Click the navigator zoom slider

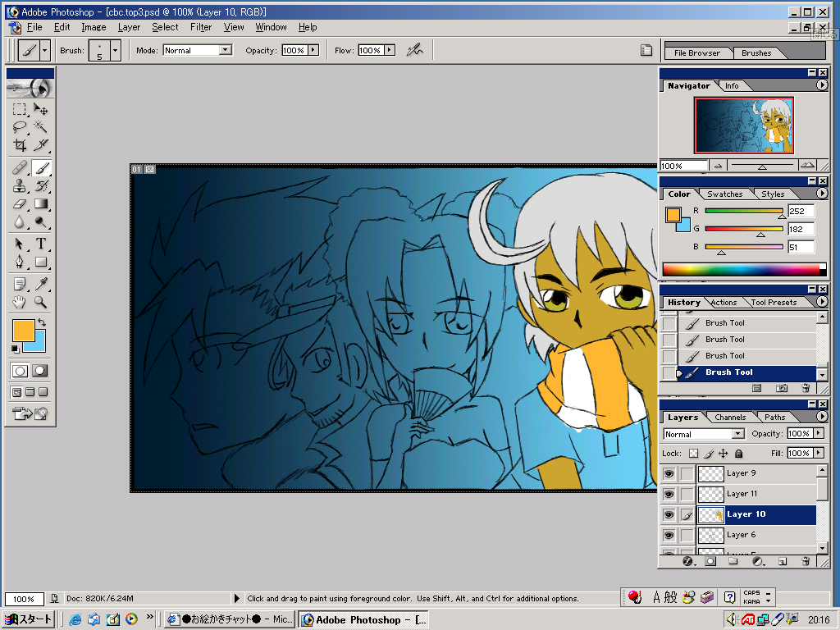coord(762,166)
